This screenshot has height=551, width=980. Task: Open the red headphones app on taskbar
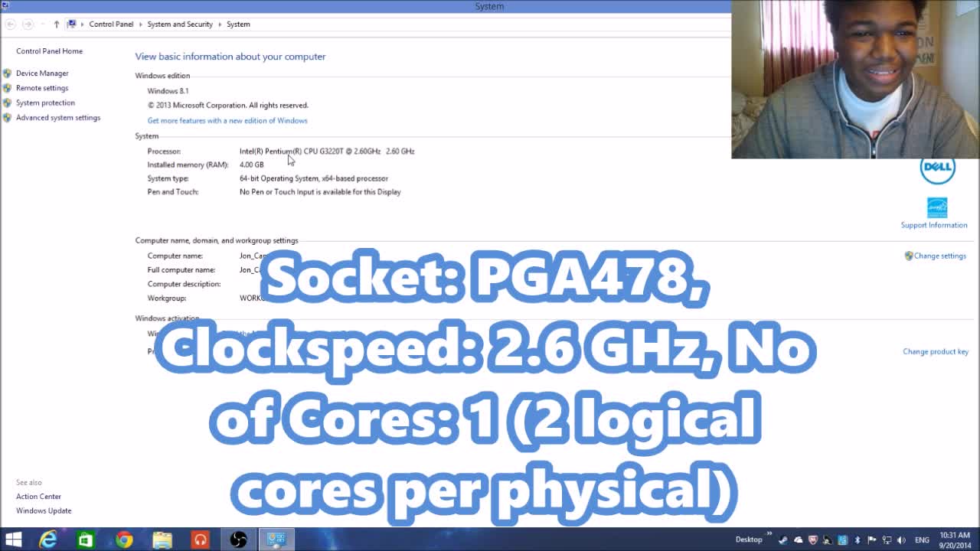pyautogui.click(x=200, y=540)
